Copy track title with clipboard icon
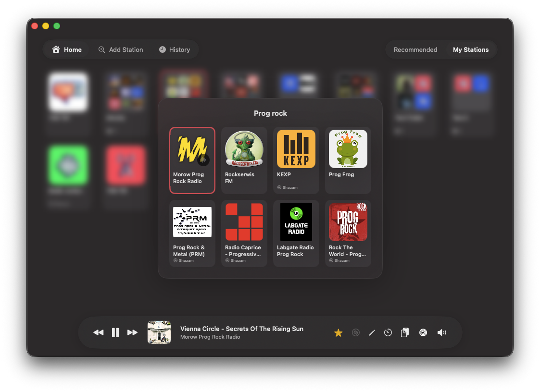Viewport: 540px width, 392px height. [405, 332]
